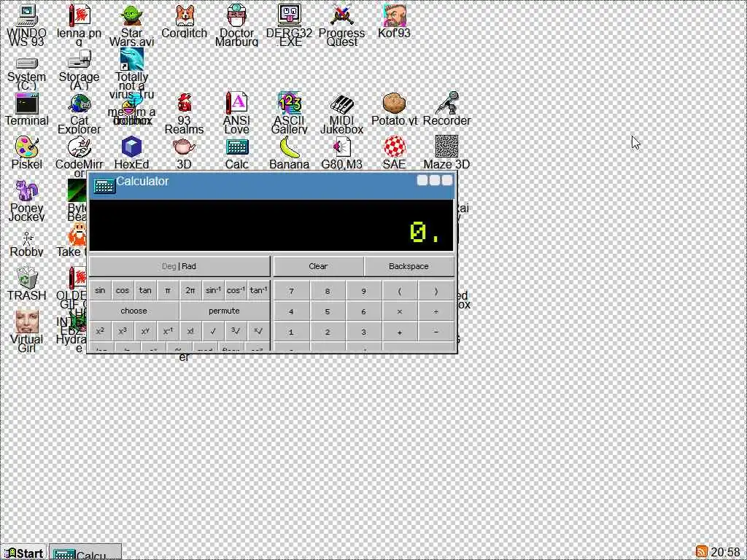
Task: Click the taskbar clock 20:58
Action: pyautogui.click(x=726, y=552)
